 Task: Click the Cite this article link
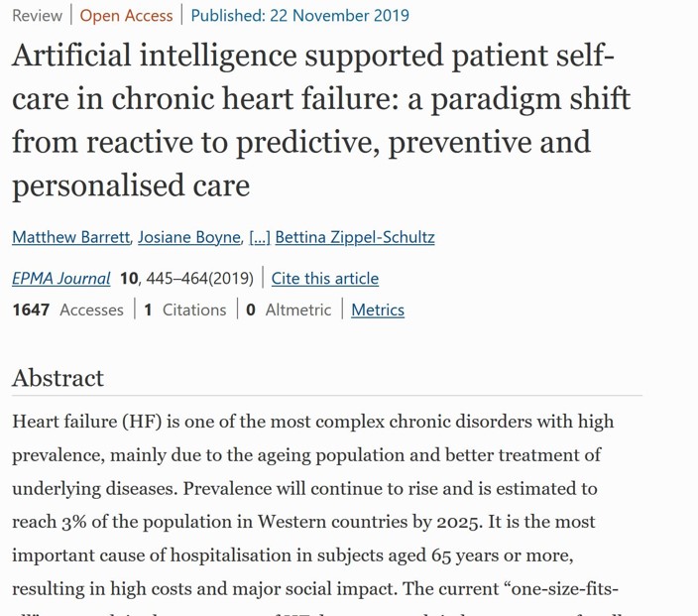click(x=324, y=279)
